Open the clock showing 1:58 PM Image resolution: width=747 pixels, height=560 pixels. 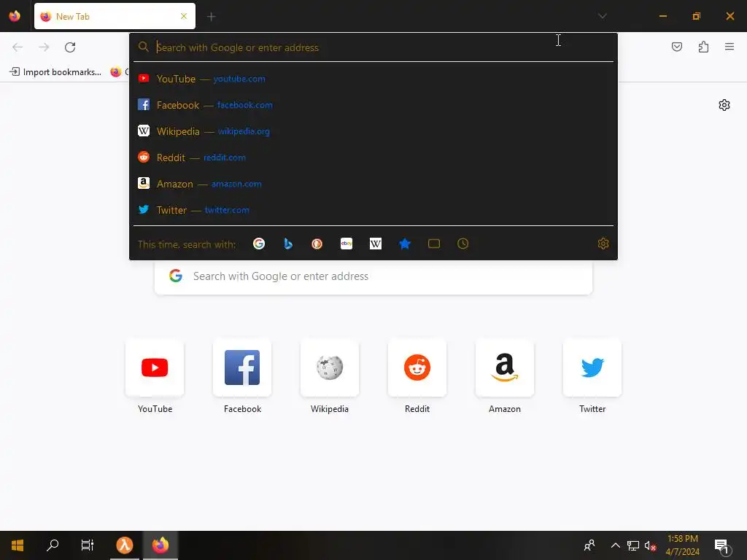683,545
